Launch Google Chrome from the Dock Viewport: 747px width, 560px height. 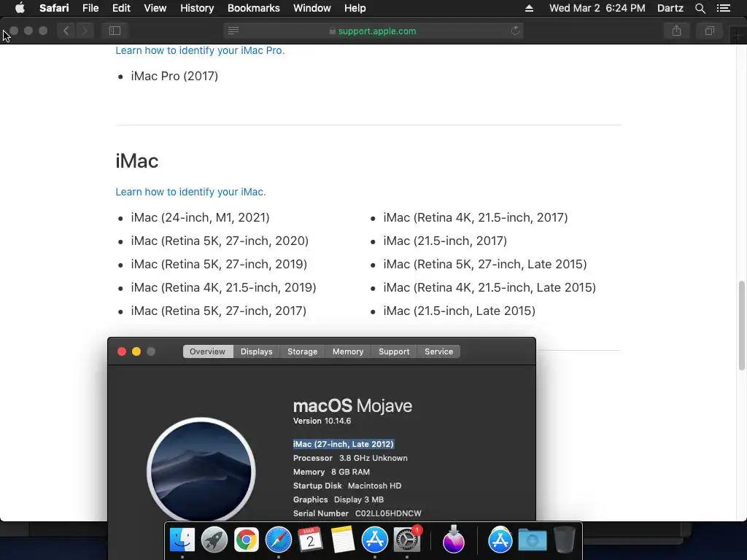247,540
